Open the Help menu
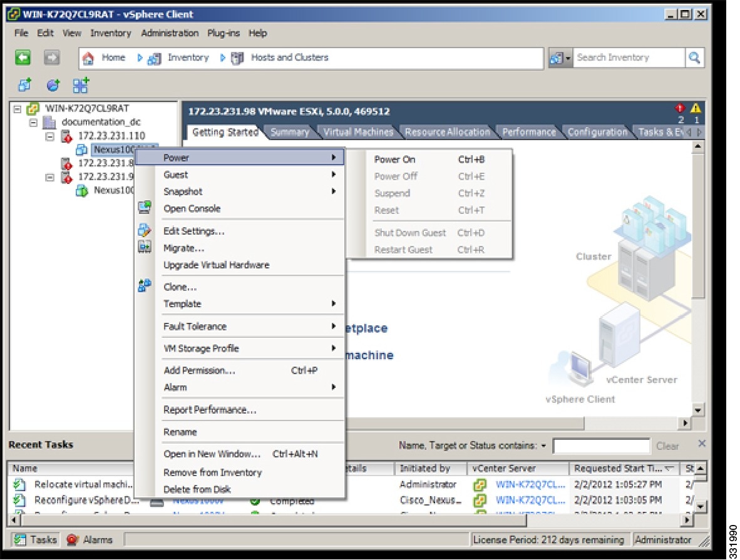This screenshot has width=740, height=560. [x=258, y=33]
